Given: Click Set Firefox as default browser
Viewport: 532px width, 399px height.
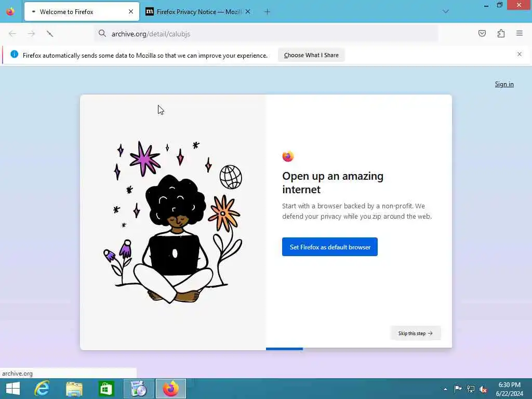Looking at the screenshot, I should coord(330,247).
